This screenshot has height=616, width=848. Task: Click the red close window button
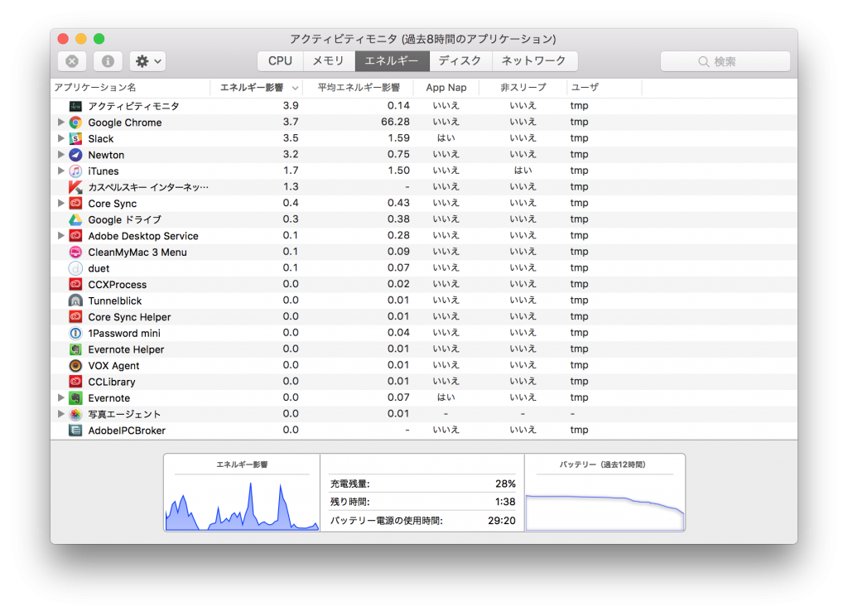click(x=63, y=39)
